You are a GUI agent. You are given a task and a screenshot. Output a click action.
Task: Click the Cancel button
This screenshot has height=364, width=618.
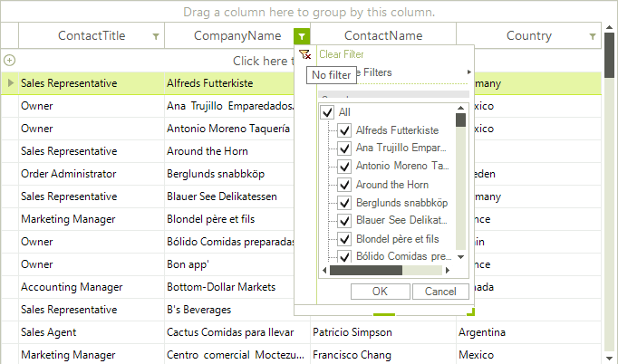440,292
